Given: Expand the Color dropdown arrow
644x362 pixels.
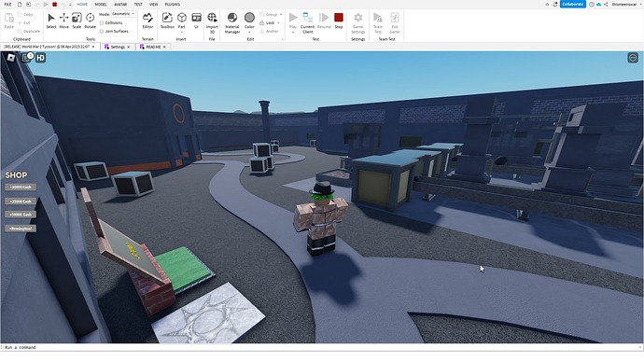Looking at the screenshot, I should (249, 32).
